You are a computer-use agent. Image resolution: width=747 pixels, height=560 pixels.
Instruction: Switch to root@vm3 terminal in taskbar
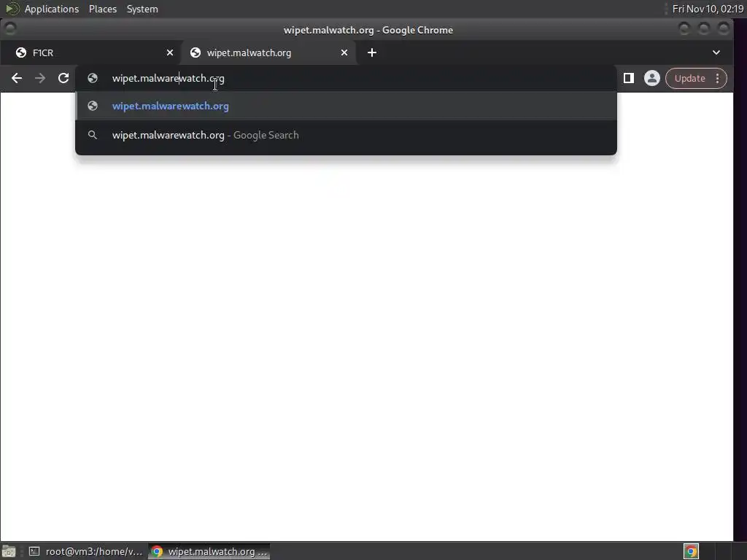click(x=86, y=551)
